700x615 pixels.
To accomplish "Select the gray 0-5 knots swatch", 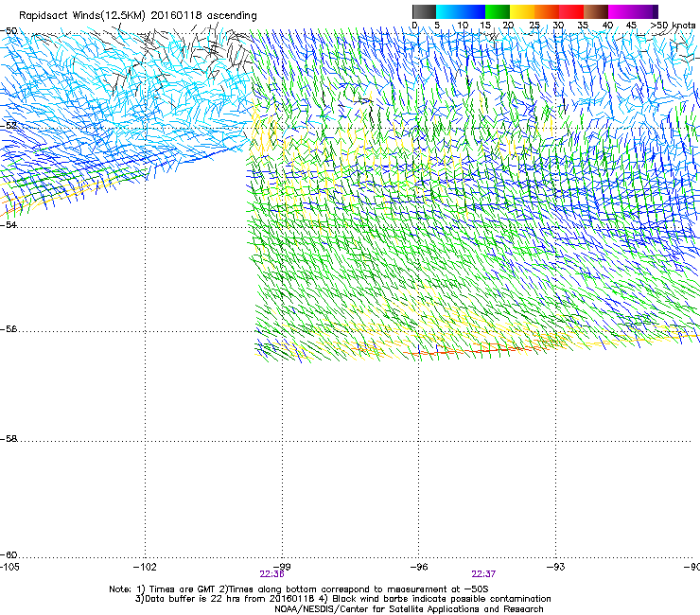I will point(424,11).
